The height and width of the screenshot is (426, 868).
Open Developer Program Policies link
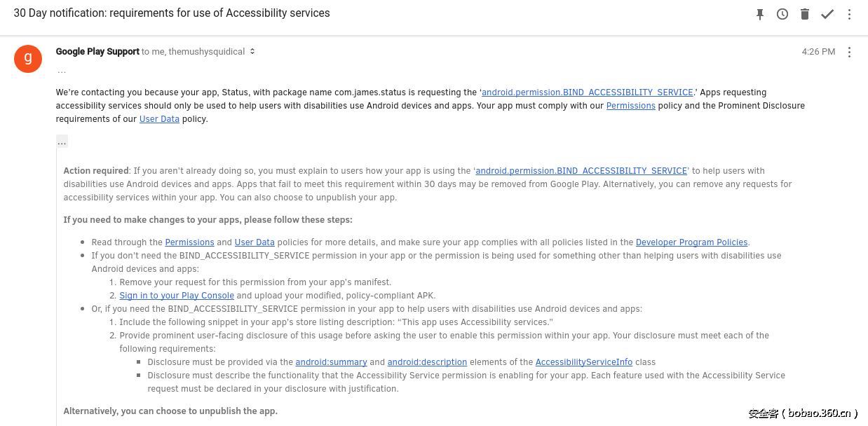pos(691,242)
